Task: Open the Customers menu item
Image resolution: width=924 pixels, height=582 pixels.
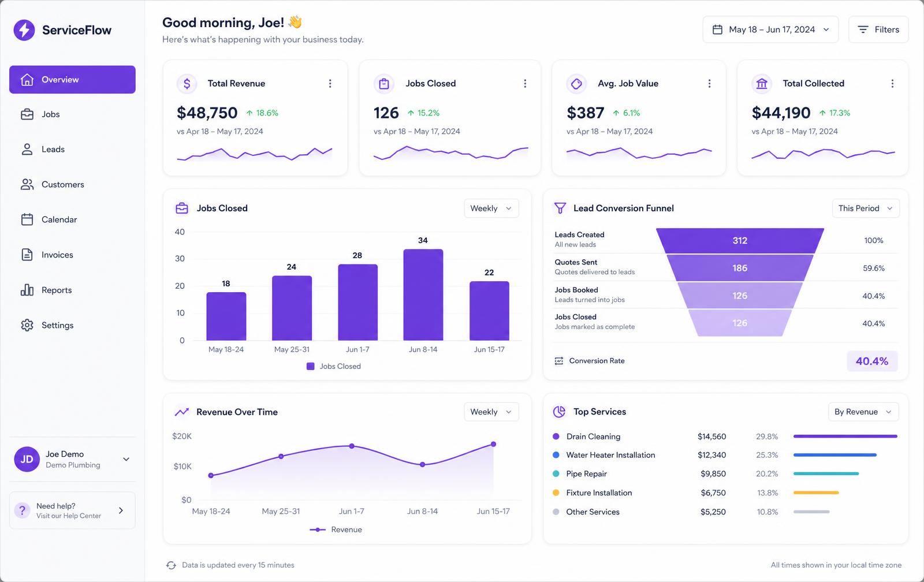Action: [72, 184]
